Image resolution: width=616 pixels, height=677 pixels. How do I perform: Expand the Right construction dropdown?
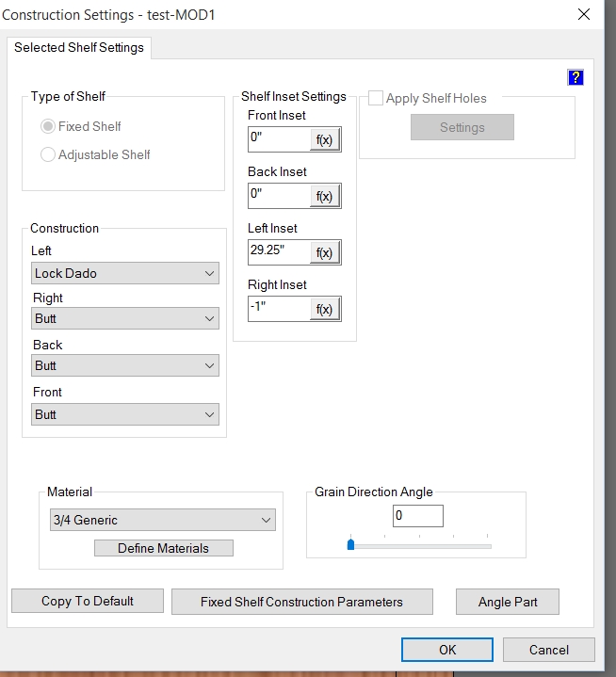point(125,319)
